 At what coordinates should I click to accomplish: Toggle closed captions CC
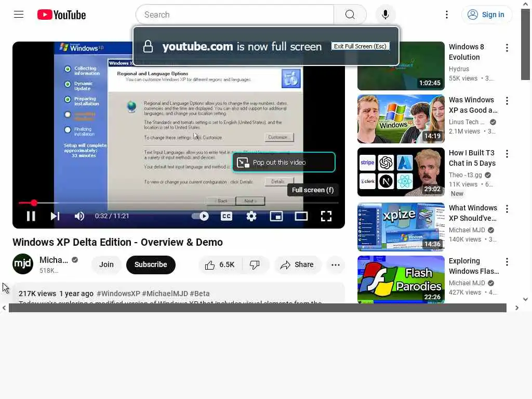[x=227, y=216]
